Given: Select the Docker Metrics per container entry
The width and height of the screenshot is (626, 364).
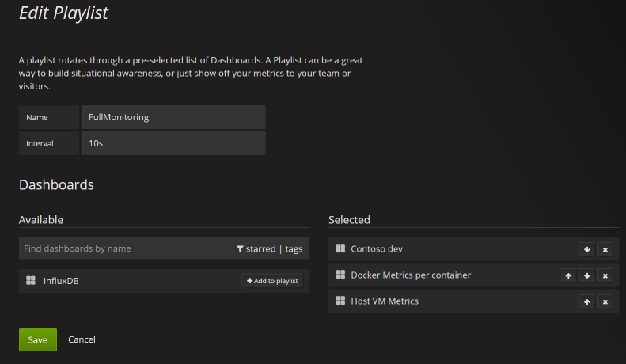Looking at the screenshot, I should click(x=411, y=275).
